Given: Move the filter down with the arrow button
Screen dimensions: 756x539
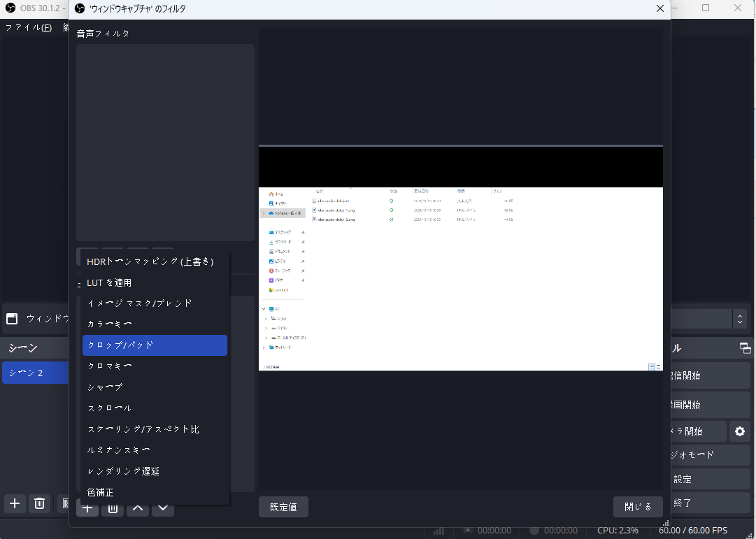Looking at the screenshot, I should (163, 508).
